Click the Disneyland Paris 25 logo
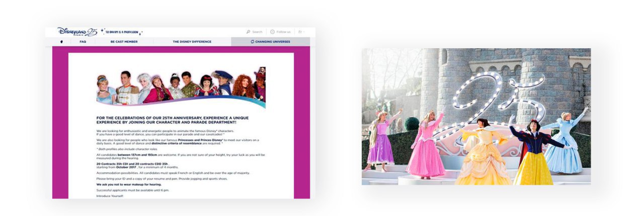Viewport: 644px width, 216px height. click(x=77, y=32)
